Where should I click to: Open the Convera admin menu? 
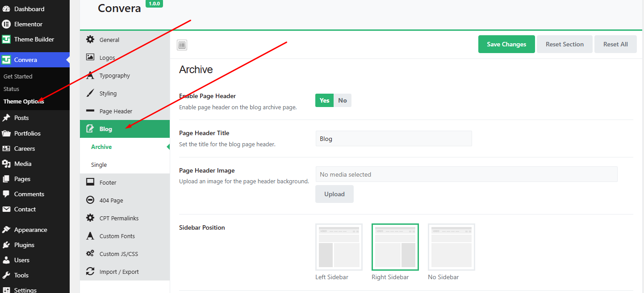pyautogui.click(x=35, y=60)
